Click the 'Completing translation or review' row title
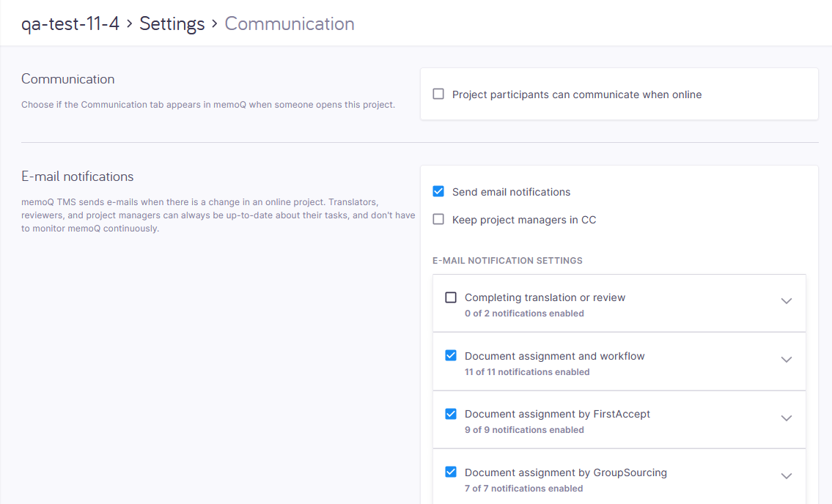Image resolution: width=832 pixels, height=504 pixels. point(545,297)
